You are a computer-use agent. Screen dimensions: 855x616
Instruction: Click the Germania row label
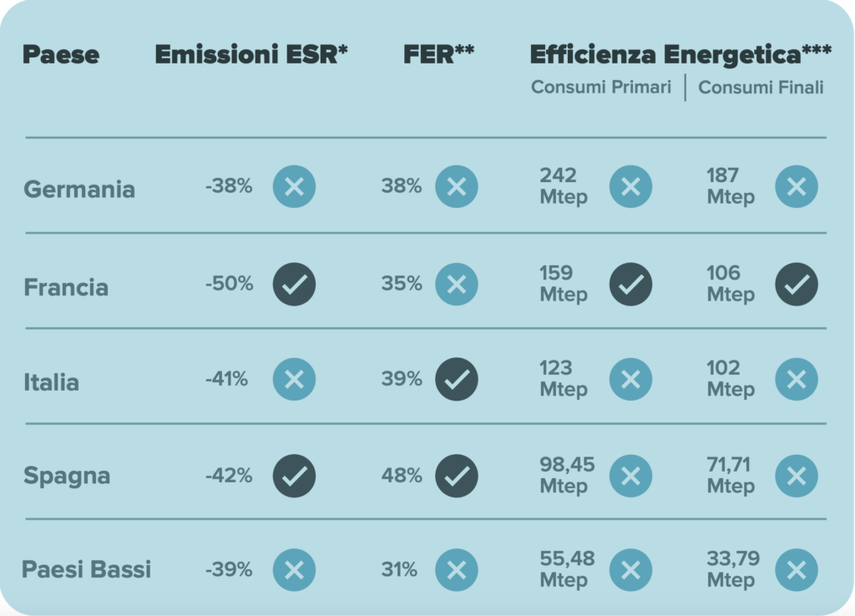(x=79, y=189)
